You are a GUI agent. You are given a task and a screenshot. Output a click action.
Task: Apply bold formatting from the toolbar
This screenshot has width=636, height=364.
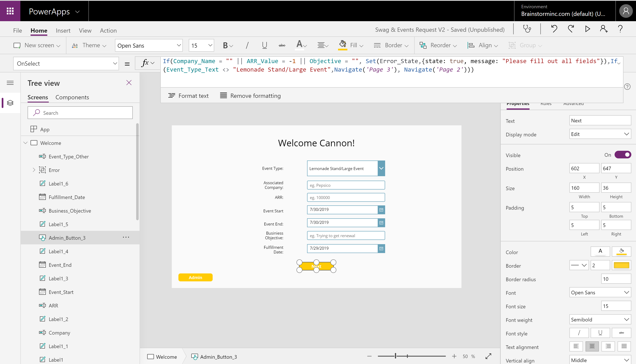(x=225, y=45)
